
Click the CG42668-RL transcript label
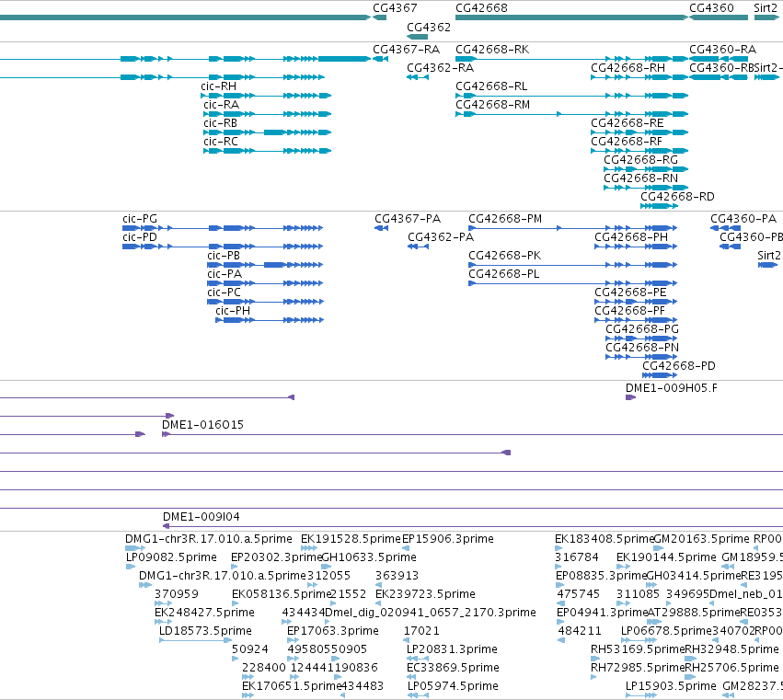pyautogui.click(x=491, y=86)
